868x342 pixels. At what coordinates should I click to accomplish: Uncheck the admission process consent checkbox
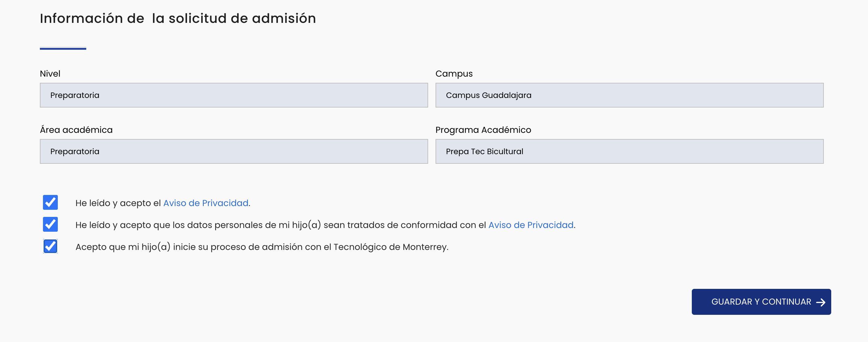pyautogui.click(x=51, y=247)
